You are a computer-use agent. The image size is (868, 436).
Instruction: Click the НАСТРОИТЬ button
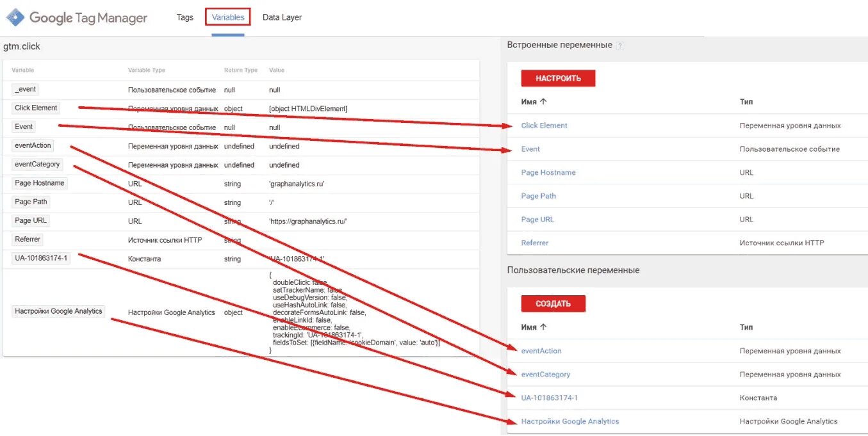point(558,78)
